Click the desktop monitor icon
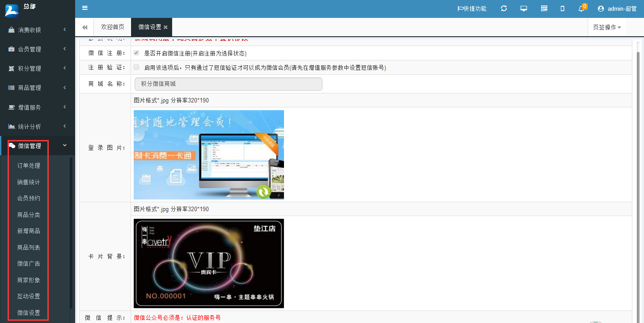 pos(524,8)
